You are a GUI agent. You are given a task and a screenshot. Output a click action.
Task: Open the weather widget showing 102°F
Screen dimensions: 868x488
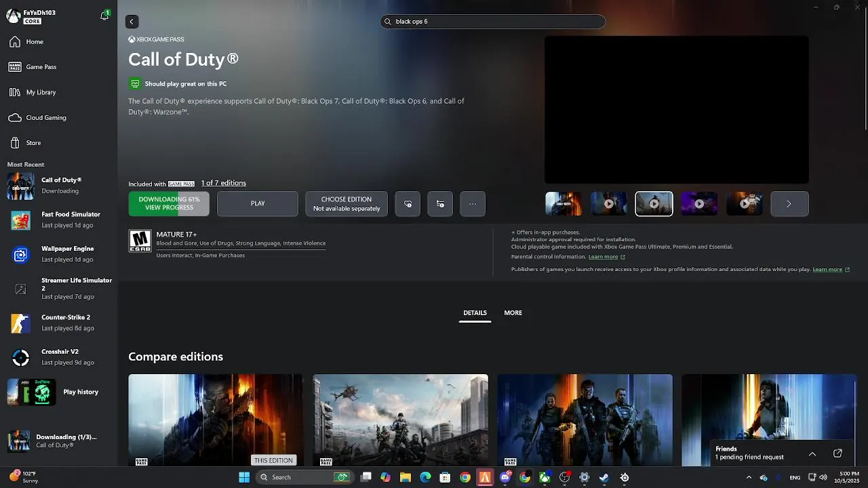point(24,477)
